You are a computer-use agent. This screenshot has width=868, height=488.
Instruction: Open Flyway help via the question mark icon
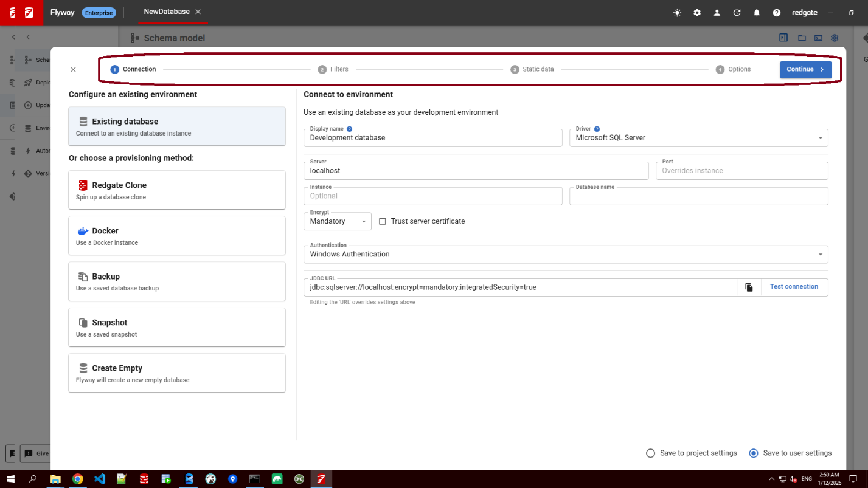777,12
